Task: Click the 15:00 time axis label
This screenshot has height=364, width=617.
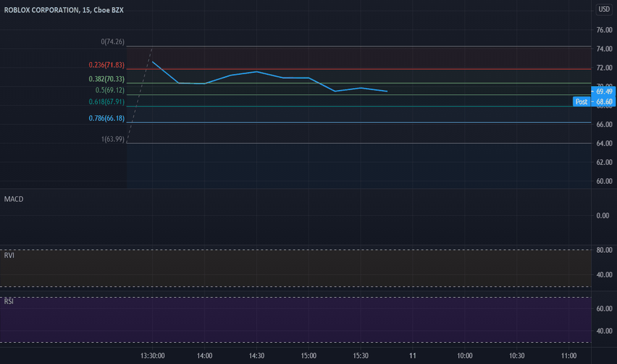Action: click(308, 356)
